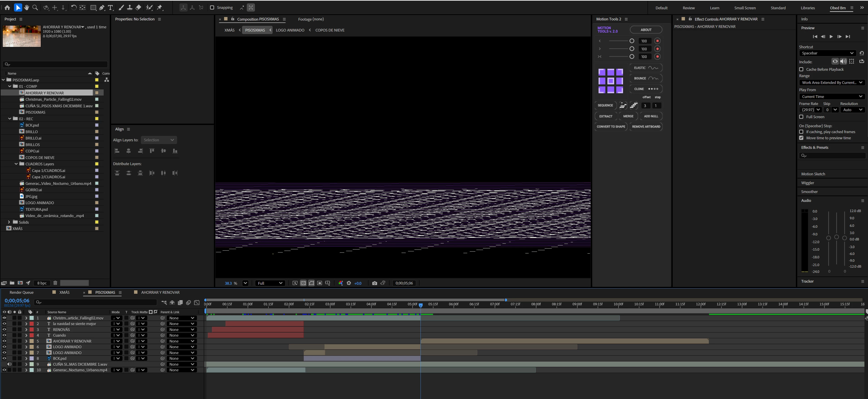Select the Roto Brush tool
This screenshot has height=399, width=868.
pos(149,7)
